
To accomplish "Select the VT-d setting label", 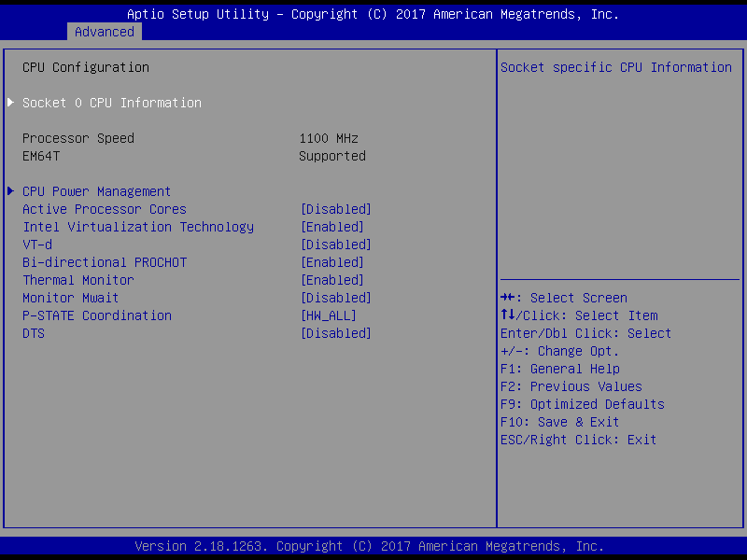I will tap(37, 245).
